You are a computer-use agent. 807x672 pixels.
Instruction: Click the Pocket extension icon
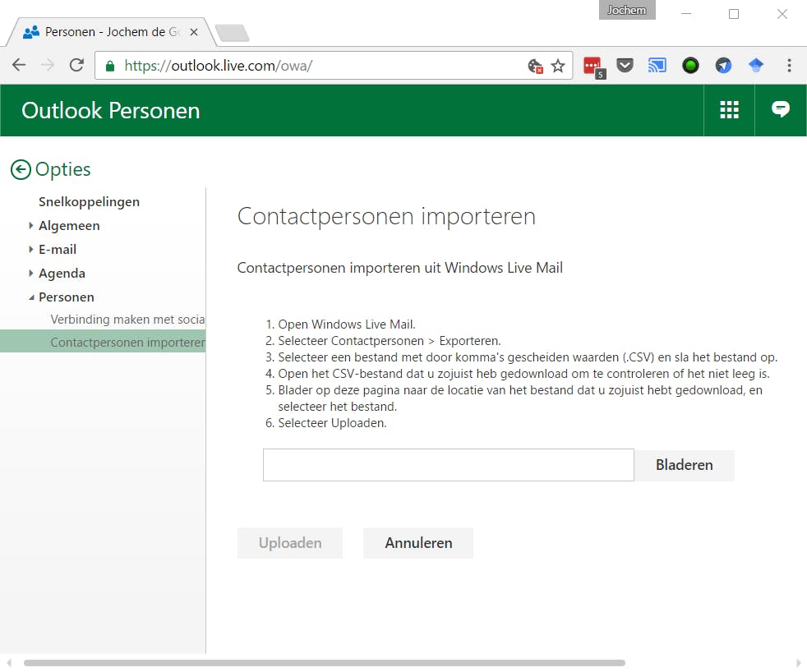click(x=625, y=66)
